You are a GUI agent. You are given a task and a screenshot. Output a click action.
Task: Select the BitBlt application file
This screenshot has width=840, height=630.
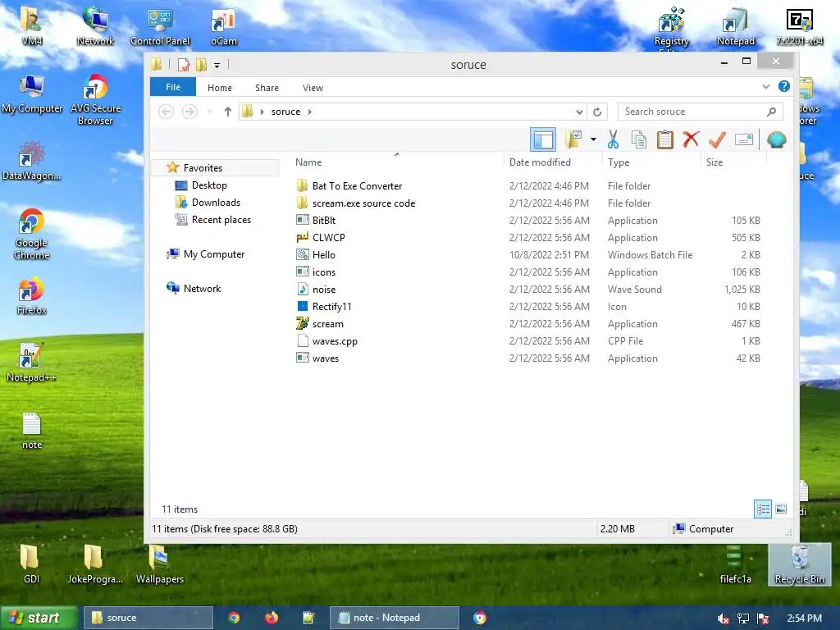click(x=323, y=220)
